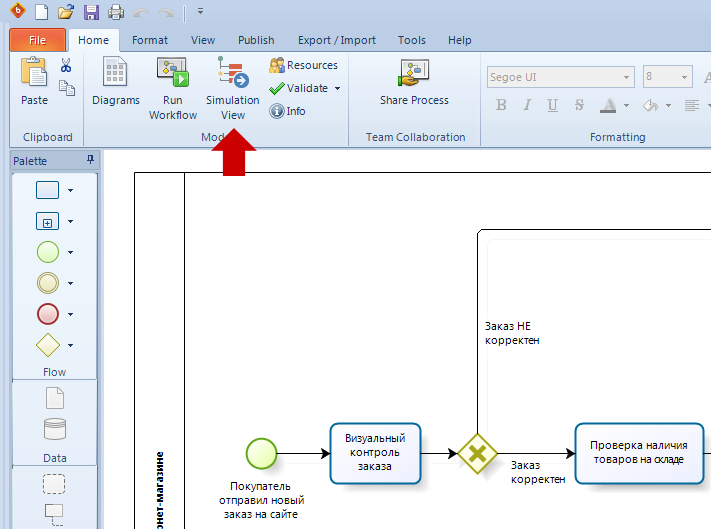
Task: Apply font color
Action: pyautogui.click(x=608, y=105)
